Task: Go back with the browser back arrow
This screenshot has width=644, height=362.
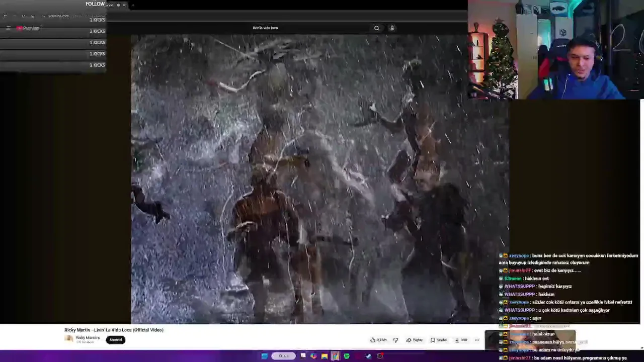Action: click(6, 16)
